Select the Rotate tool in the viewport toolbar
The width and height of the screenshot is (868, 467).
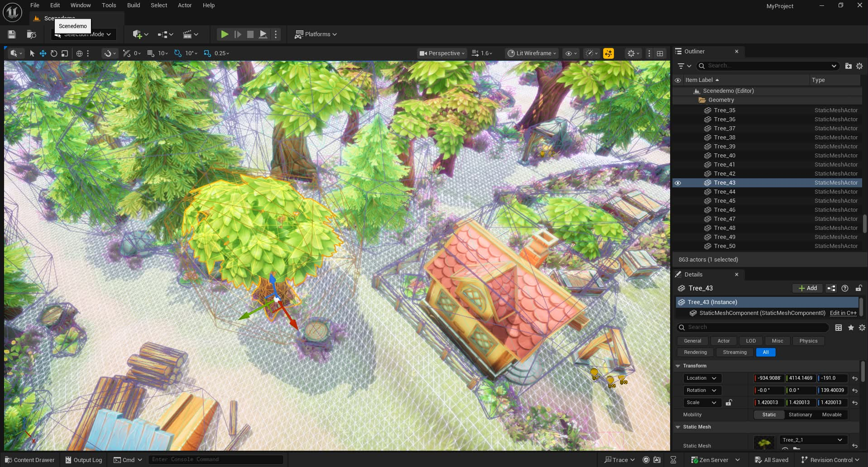54,53
